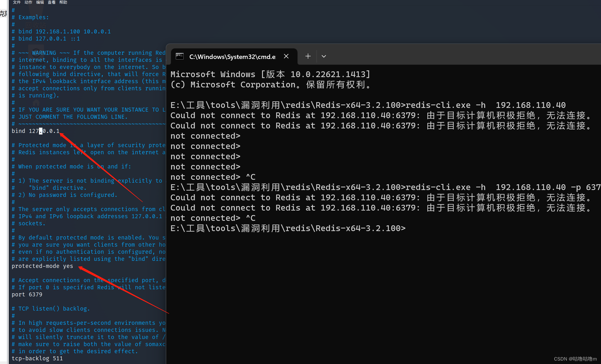The image size is (601, 364).
Task: Expand the terminal profile dropdown chevron
Action: tap(324, 56)
